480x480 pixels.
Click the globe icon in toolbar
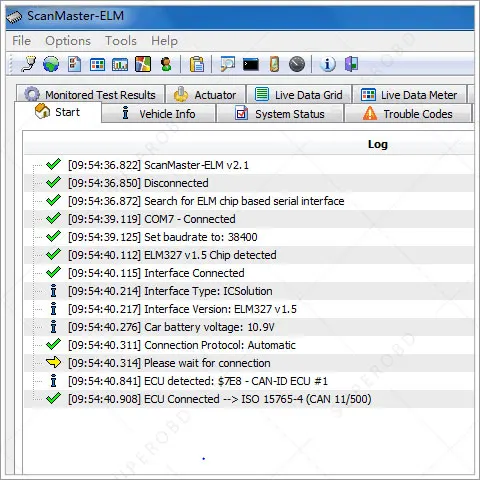pyautogui.click(x=51, y=64)
